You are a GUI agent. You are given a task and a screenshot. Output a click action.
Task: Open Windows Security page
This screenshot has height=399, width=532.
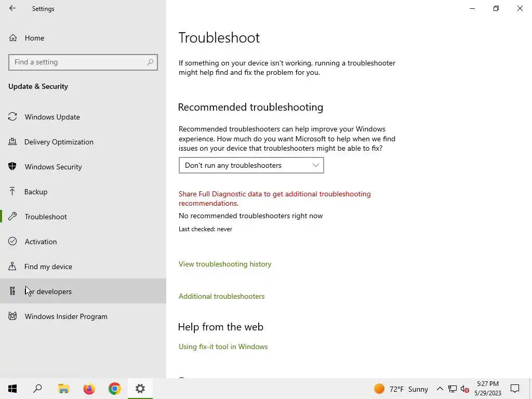(x=83, y=167)
